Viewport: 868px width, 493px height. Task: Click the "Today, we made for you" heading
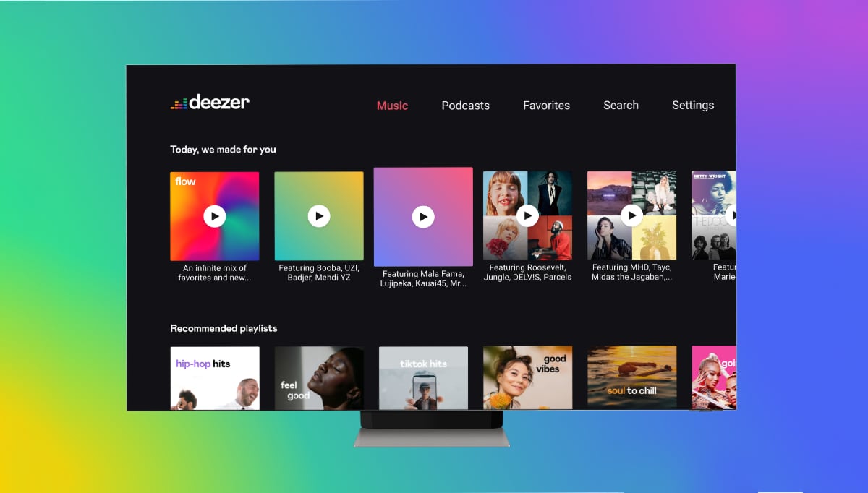pos(223,150)
